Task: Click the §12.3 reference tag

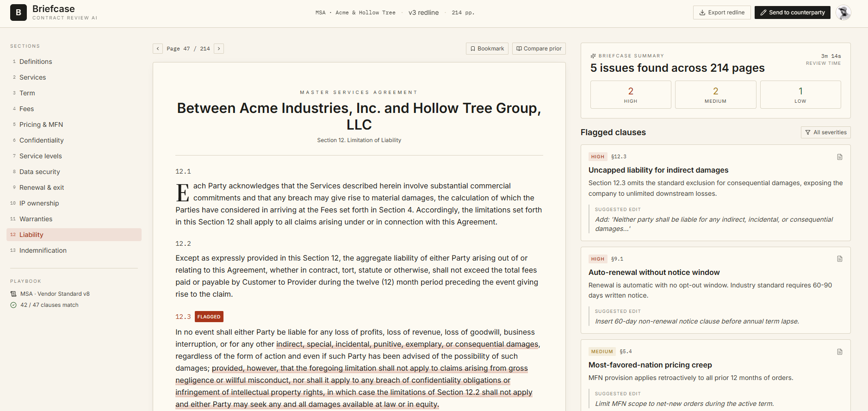Action: 619,157
